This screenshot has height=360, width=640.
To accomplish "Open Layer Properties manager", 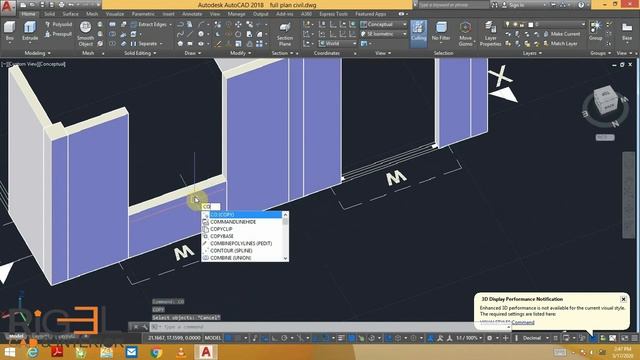I will pos(490,34).
